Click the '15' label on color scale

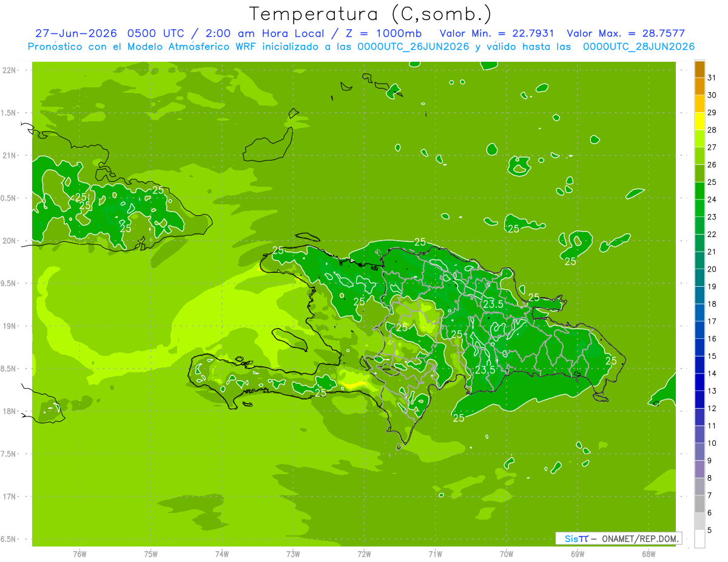coord(712,356)
